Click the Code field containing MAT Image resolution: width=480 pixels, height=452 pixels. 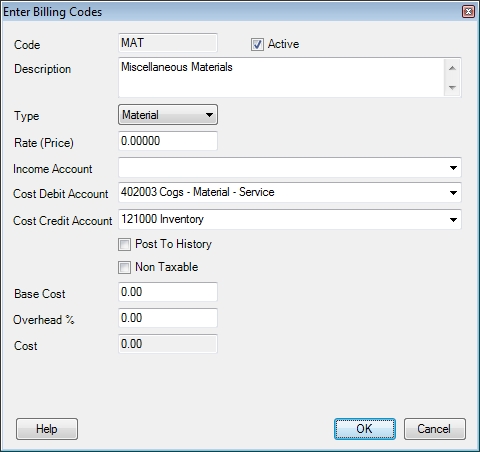click(x=168, y=43)
